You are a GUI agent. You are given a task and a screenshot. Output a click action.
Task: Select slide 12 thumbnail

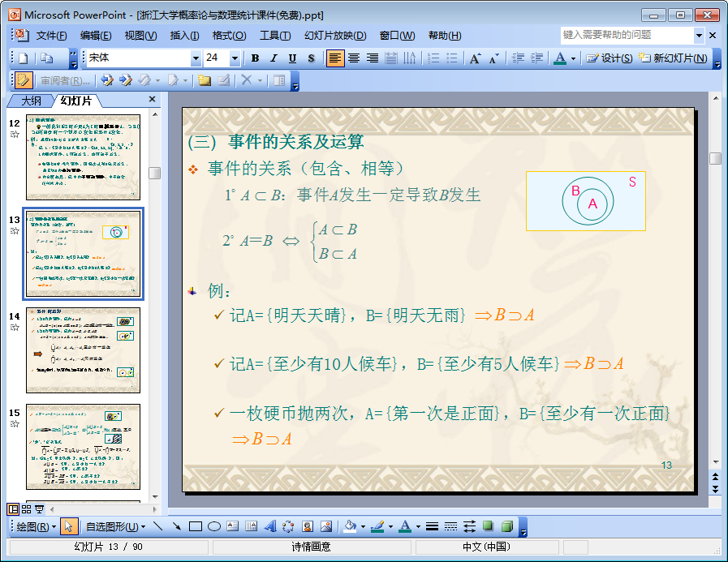(83, 157)
